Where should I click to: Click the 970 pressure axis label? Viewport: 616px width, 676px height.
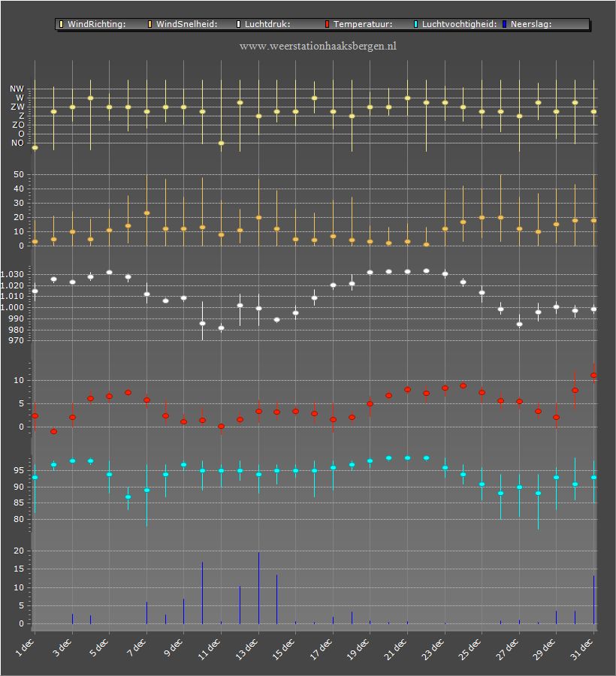pyautogui.click(x=16, y=340)
